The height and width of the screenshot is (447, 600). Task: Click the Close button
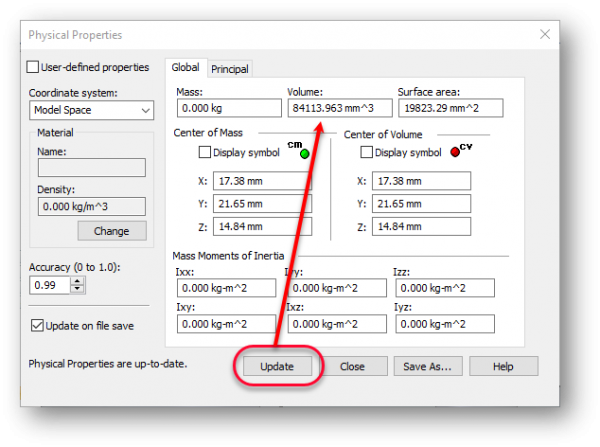pyautogui.click(x=352, y=366)
